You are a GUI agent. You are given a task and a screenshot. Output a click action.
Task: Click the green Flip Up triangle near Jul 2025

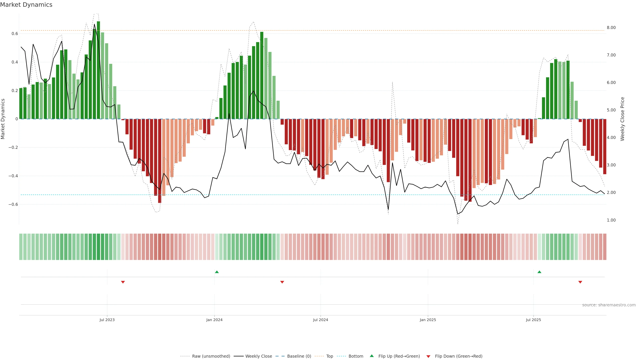(x=539, y=272)
